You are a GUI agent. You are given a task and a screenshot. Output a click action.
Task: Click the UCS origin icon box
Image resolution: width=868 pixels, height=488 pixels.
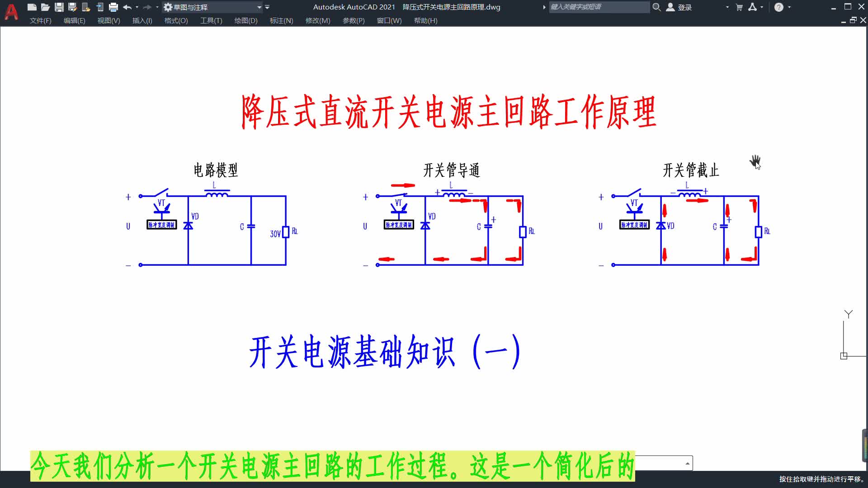click(x=844, y=356)
